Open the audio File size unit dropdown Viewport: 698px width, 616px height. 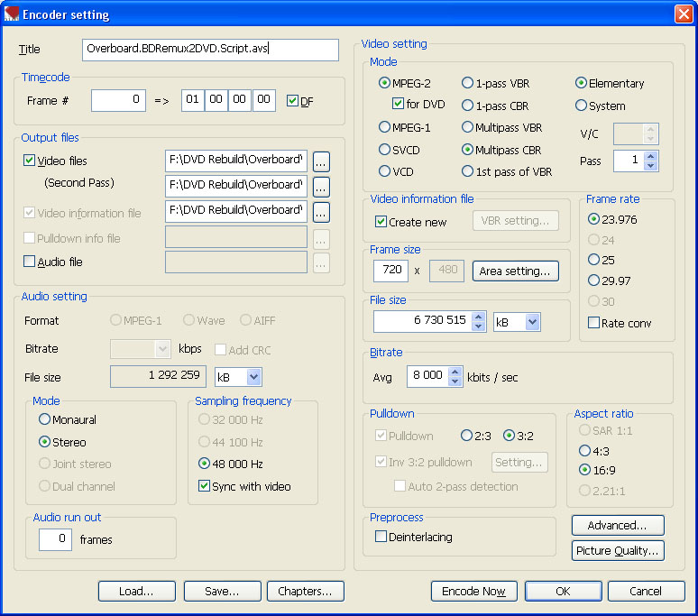[x=253, y=377]
